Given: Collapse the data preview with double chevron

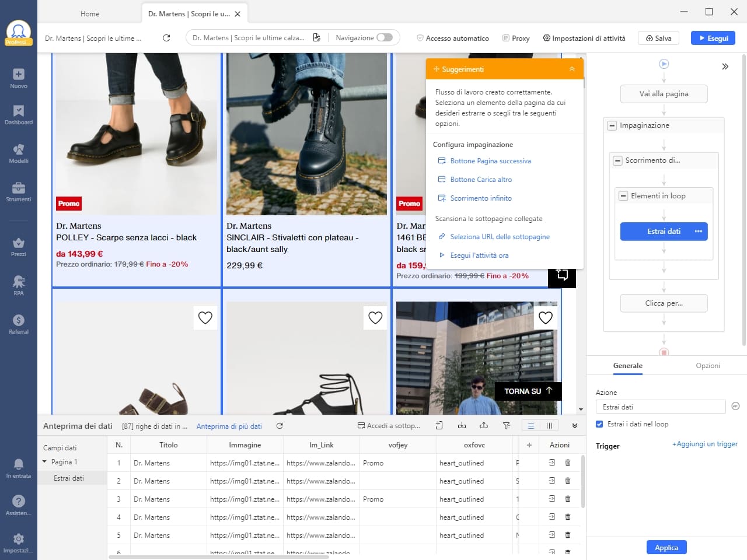Looking at the screenshot, I should coord(575,426).
